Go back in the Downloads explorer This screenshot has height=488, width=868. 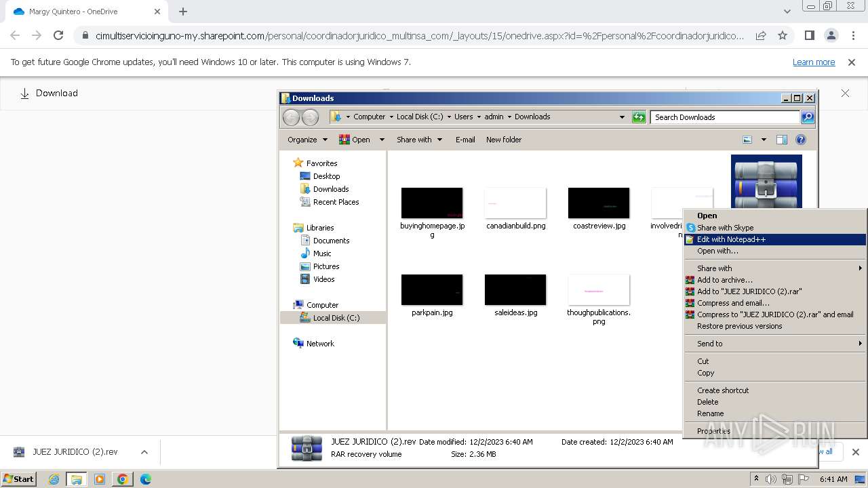tap(291, 117)
